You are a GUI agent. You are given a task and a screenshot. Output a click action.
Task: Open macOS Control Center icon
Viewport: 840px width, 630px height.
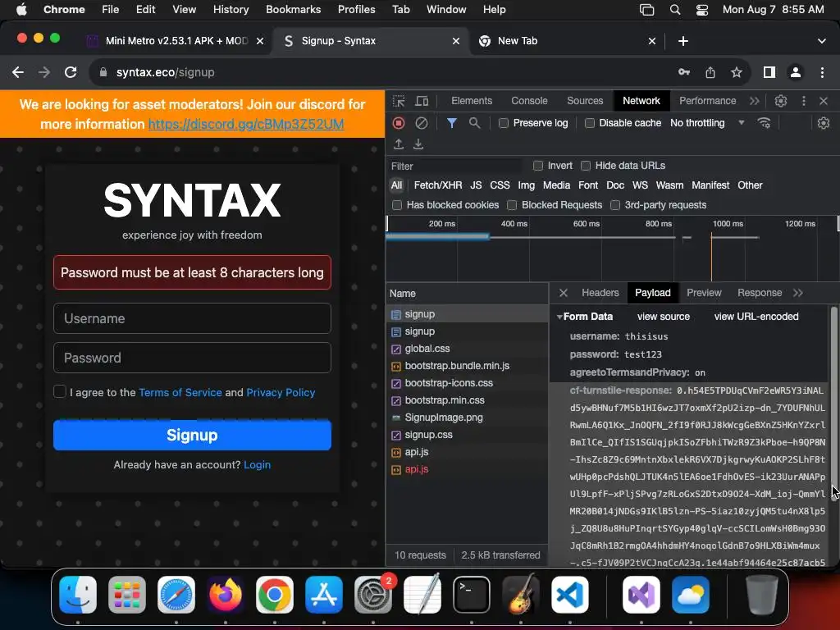702,10
